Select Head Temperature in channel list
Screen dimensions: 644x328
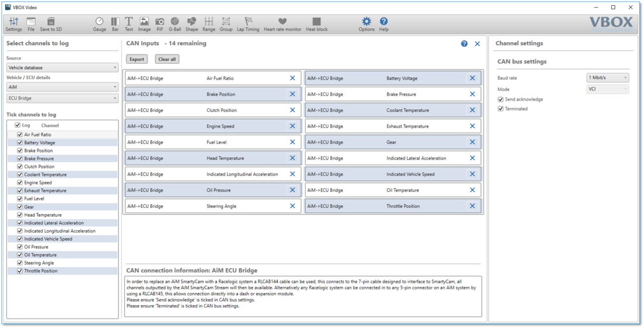pos(63,215)
